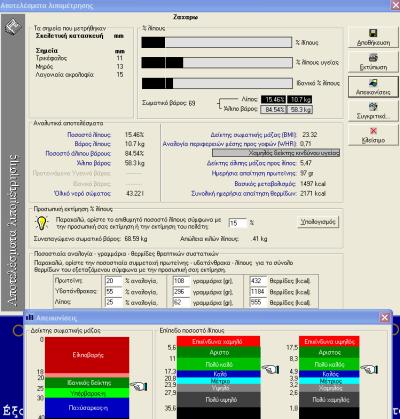Click the Comparison button icon
This screenshot has width=400, height=419.
click(x=373, y=107)
